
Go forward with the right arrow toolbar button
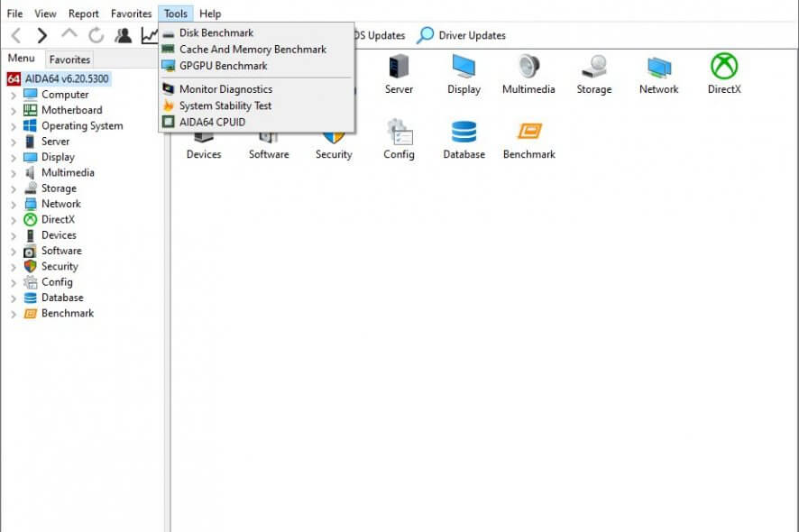(x=42, y=35)
